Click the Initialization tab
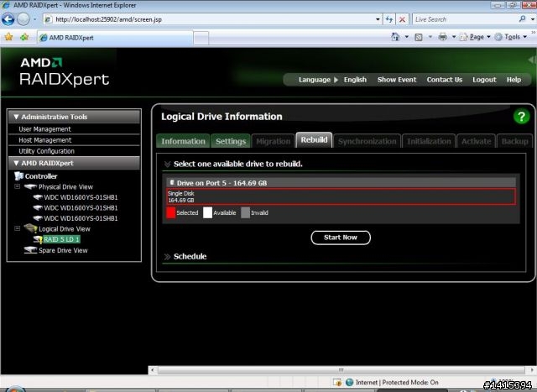Image resolution: width=537 pixels, height=392 pixels. coord(429,141)
